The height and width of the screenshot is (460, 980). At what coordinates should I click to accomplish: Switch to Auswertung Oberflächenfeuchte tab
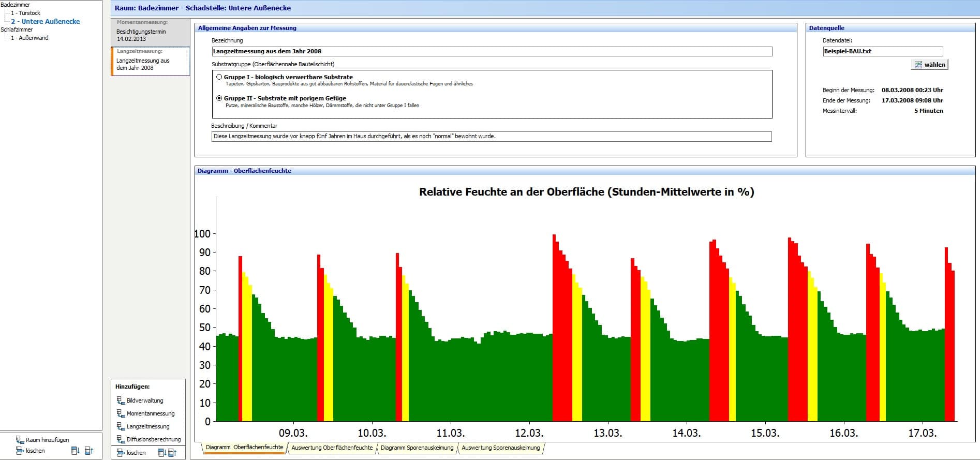click(x=332, y=448)
